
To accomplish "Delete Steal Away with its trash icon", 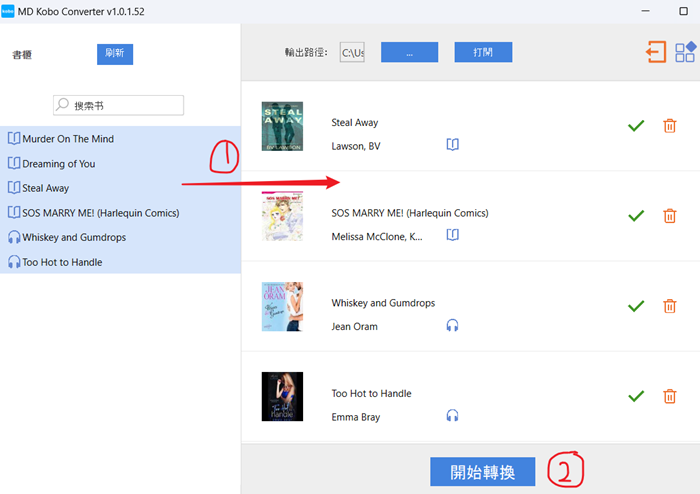I will coord(670,126).
